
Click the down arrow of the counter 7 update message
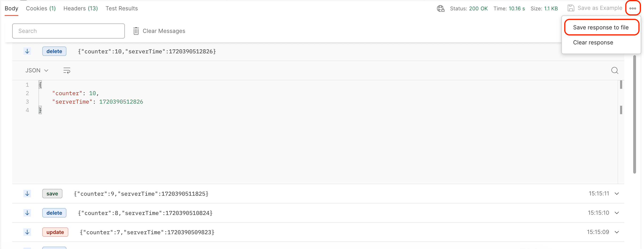click(27, 232)
